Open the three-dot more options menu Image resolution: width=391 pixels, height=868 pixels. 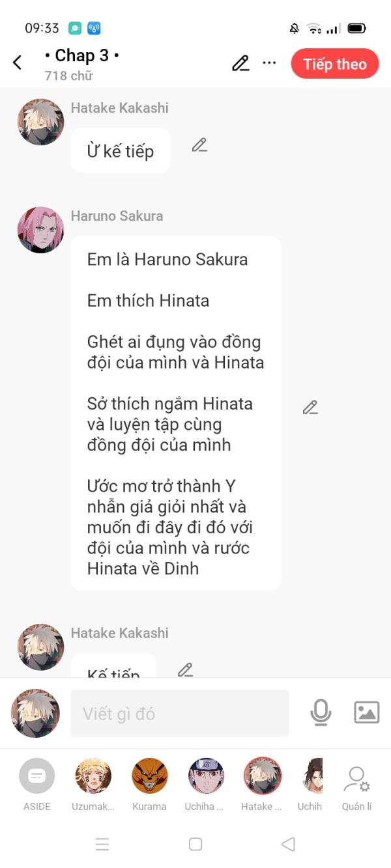tap(269, 63)
